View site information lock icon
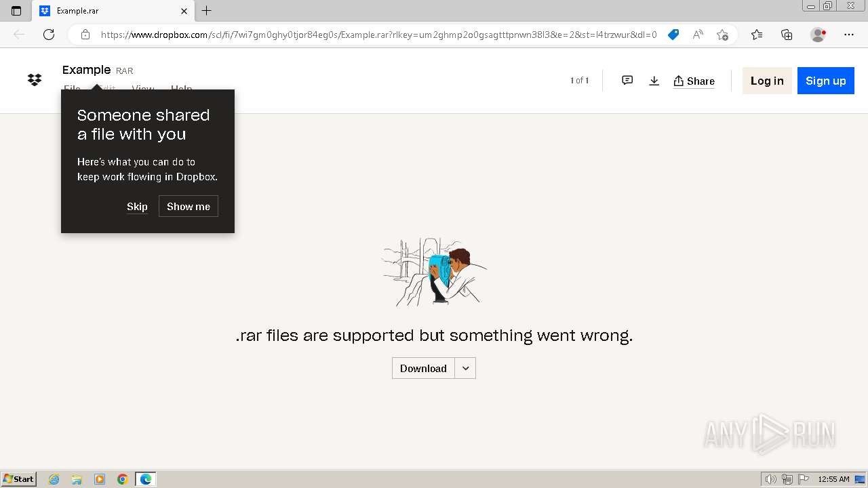 85,35
